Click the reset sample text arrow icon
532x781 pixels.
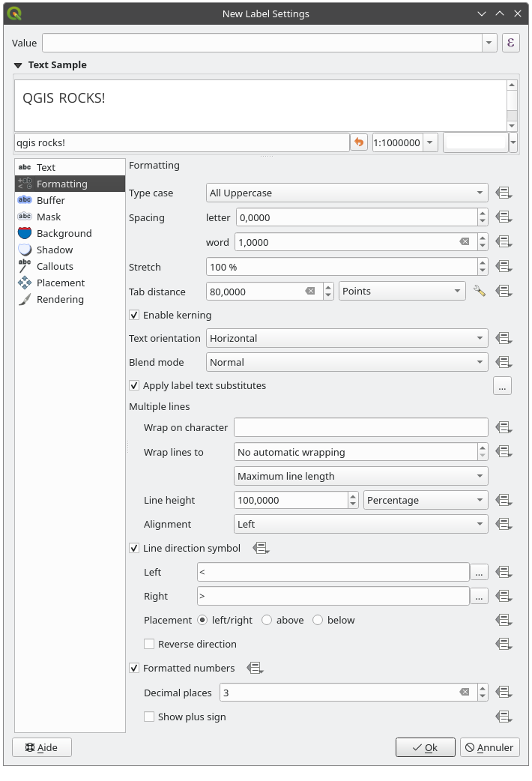tap(360, 142)
